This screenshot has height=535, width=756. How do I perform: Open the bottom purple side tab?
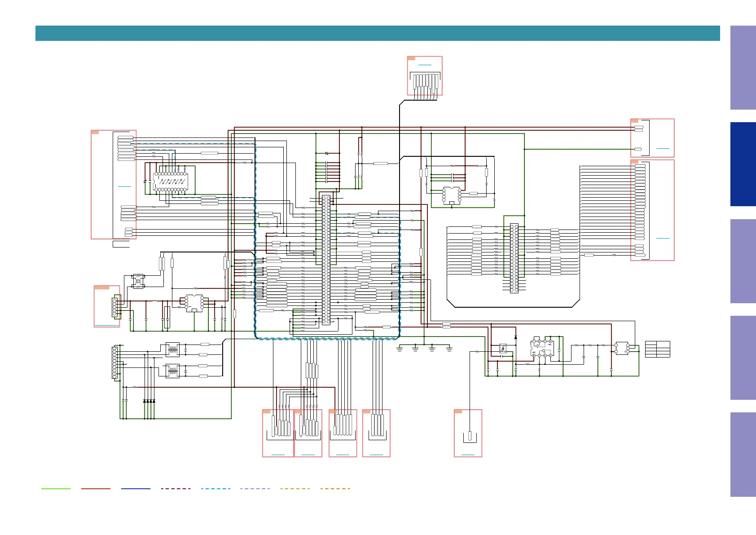coord(743,455)
